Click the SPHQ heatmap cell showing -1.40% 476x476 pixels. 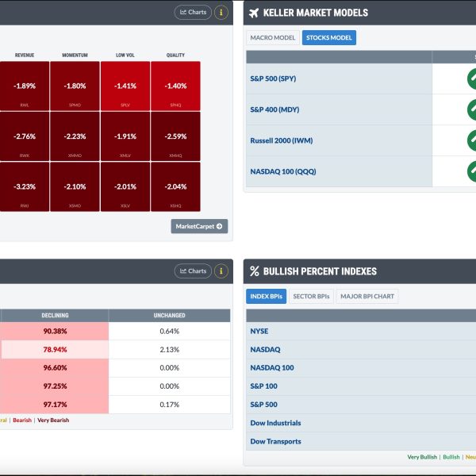coord(175,86)
